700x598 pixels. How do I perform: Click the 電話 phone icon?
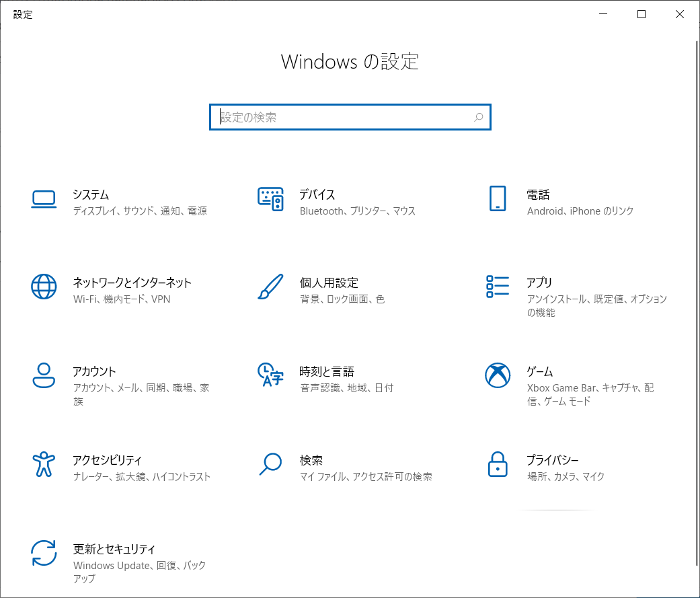click(498, 198)
